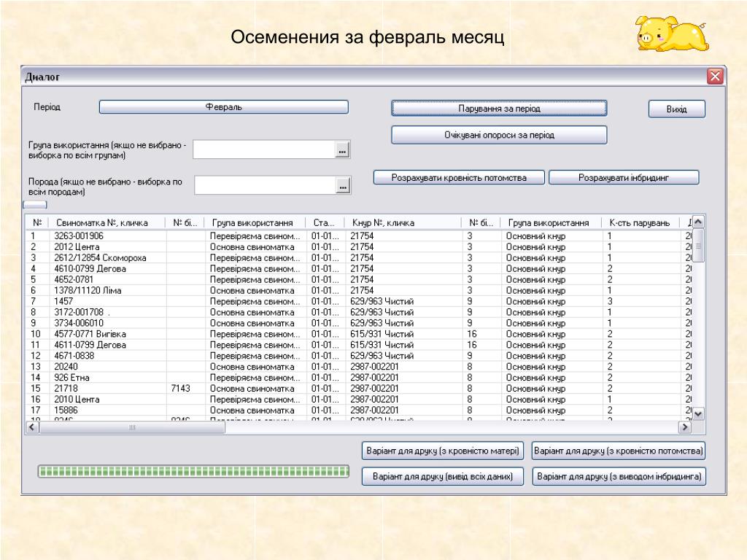Select sow 1457 in row 7
Image resolution: width=747 pixels, height=560 pixels.
click(63, 301)
